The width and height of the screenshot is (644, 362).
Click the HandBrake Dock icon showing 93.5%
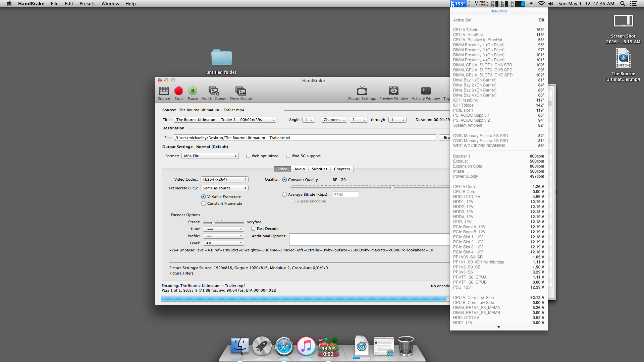(x=328, y=346)
